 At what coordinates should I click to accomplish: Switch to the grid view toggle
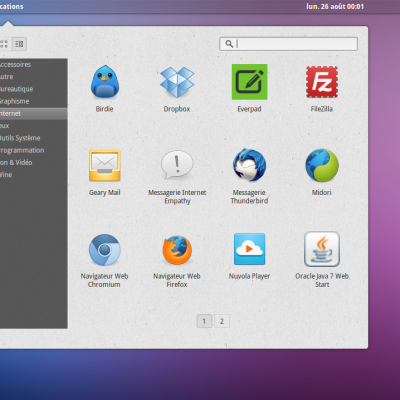(x=4, y=44)
